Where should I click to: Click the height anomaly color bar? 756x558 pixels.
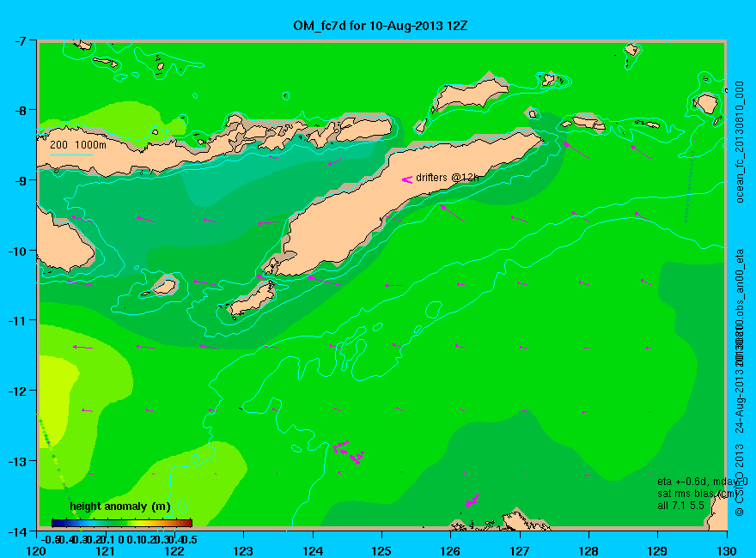click(122, 523)
